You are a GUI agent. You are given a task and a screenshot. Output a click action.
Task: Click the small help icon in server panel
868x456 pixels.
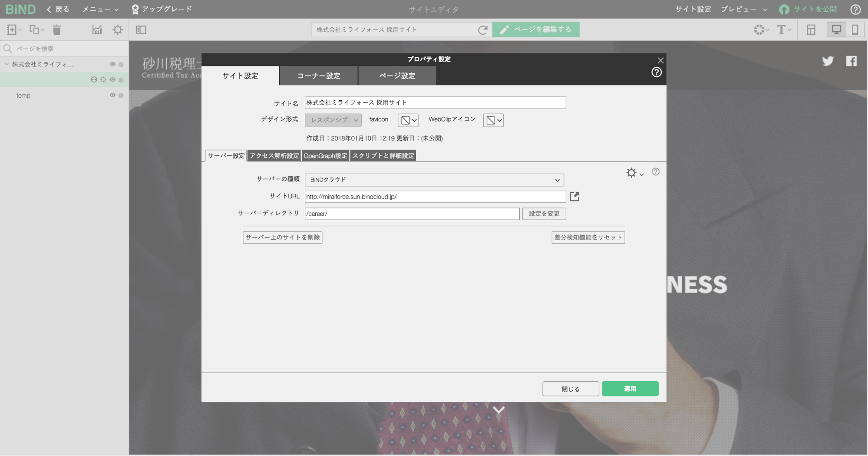click(656, 172)
